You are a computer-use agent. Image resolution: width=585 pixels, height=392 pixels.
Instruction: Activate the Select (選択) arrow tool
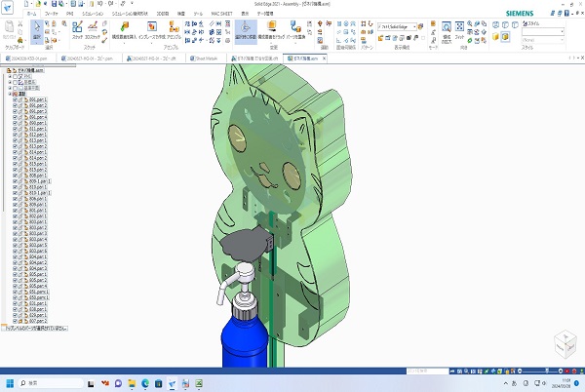[x=37, y=30]
